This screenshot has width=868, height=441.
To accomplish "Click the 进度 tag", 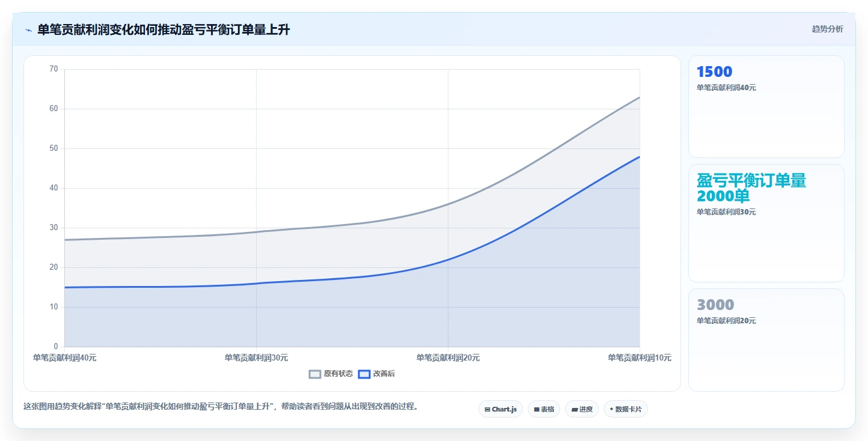I will pyautogui.click(x=582, y=409).
